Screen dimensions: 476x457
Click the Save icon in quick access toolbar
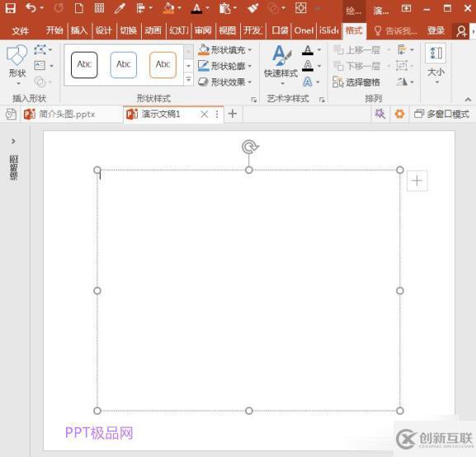(11, 8)
